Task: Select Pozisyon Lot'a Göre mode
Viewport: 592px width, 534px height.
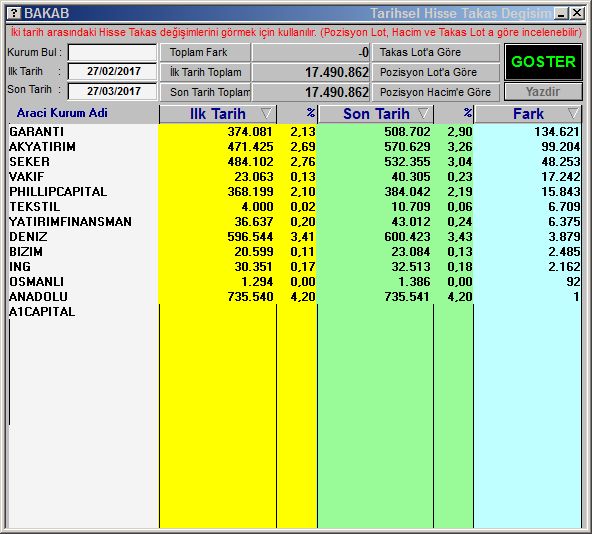Action: [x=436, y=72]
